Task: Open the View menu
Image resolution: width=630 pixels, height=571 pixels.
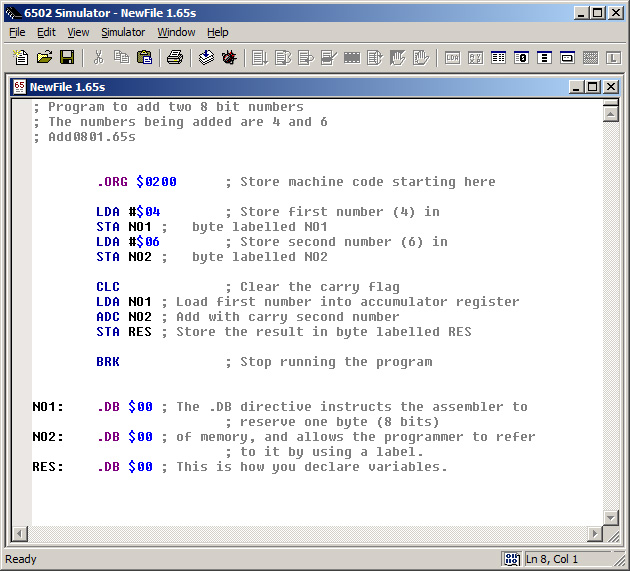Action: point(78,32)
